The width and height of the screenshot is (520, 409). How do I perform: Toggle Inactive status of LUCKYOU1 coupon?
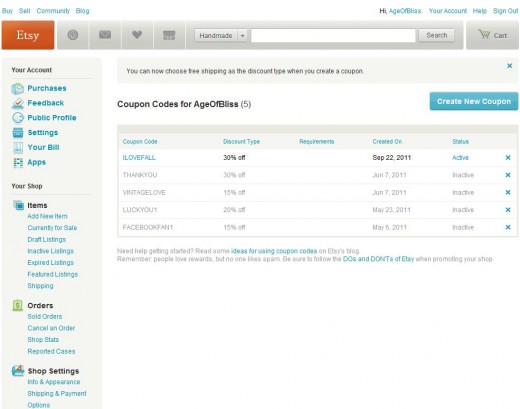463,210
